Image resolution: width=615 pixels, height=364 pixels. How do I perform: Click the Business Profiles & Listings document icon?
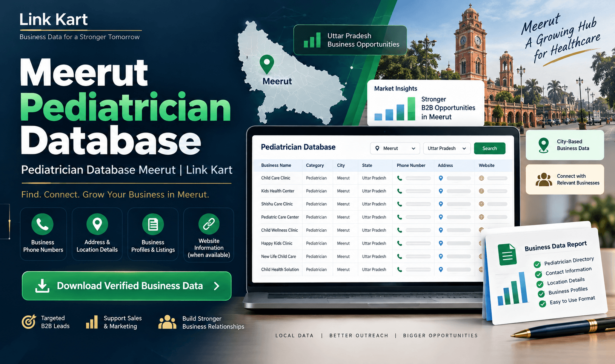[x=153, y=224]
